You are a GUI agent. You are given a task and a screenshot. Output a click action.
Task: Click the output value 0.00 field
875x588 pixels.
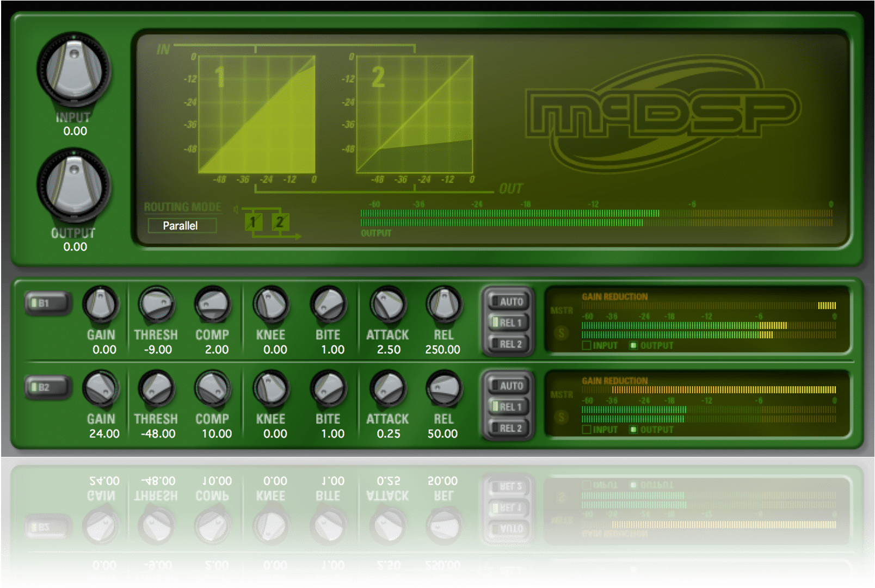75,247
